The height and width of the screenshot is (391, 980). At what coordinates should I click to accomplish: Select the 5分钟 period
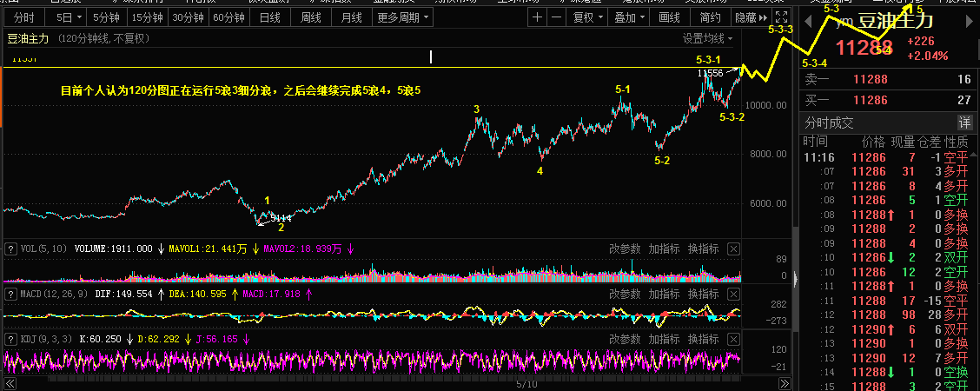(105, 17)
